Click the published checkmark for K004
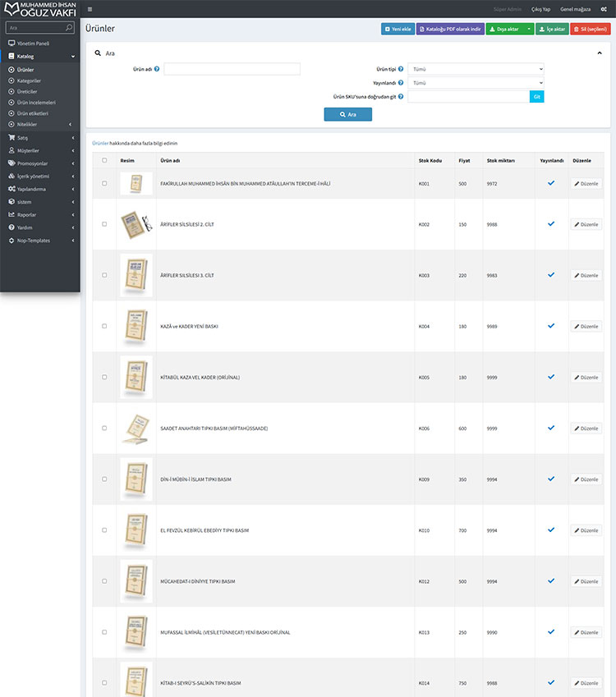The height and width of the screenshot is (697, 616). [x=551, y=326]
